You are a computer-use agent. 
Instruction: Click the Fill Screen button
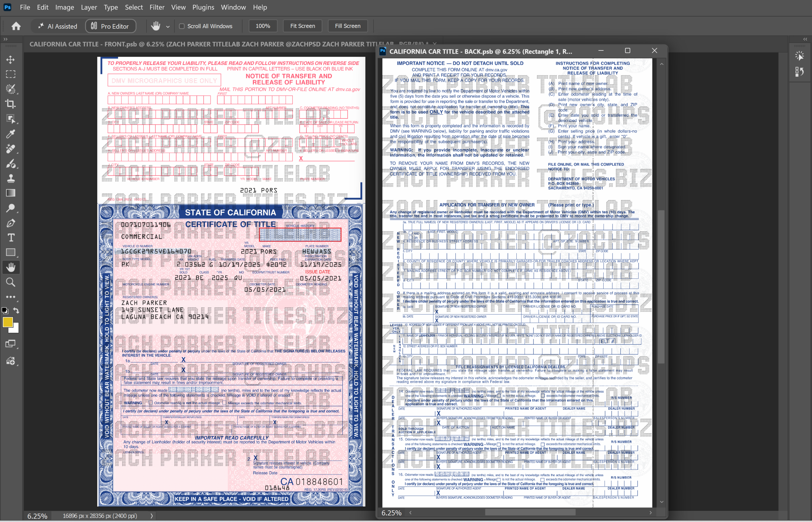pyautogui.click(x=348, y=26)
